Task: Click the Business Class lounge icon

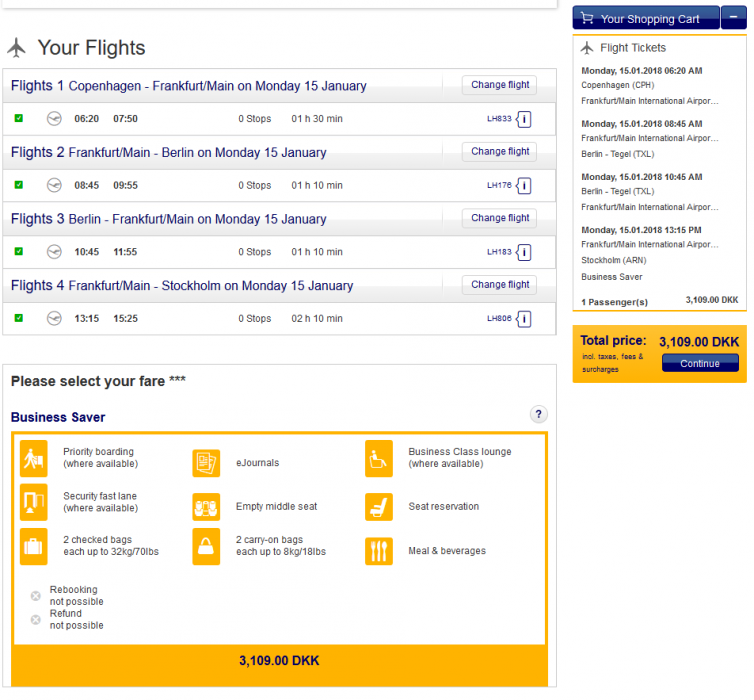Action: (379, 458)
